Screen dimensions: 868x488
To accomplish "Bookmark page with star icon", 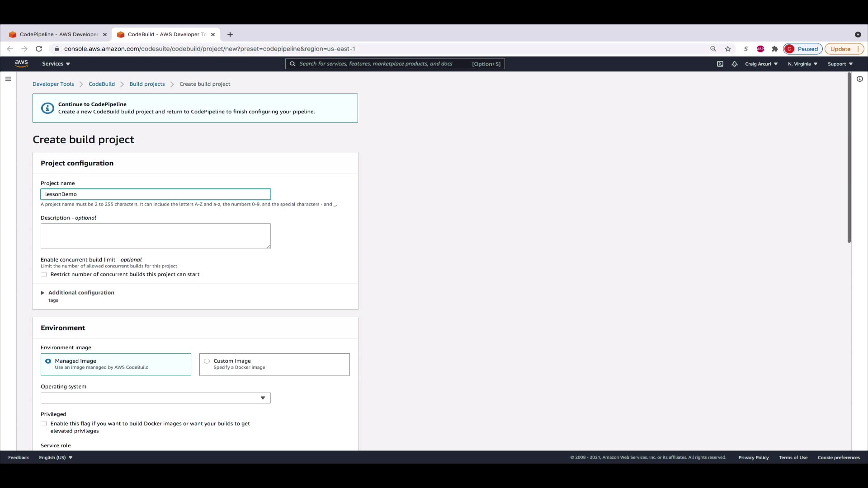I will (727, 49).
